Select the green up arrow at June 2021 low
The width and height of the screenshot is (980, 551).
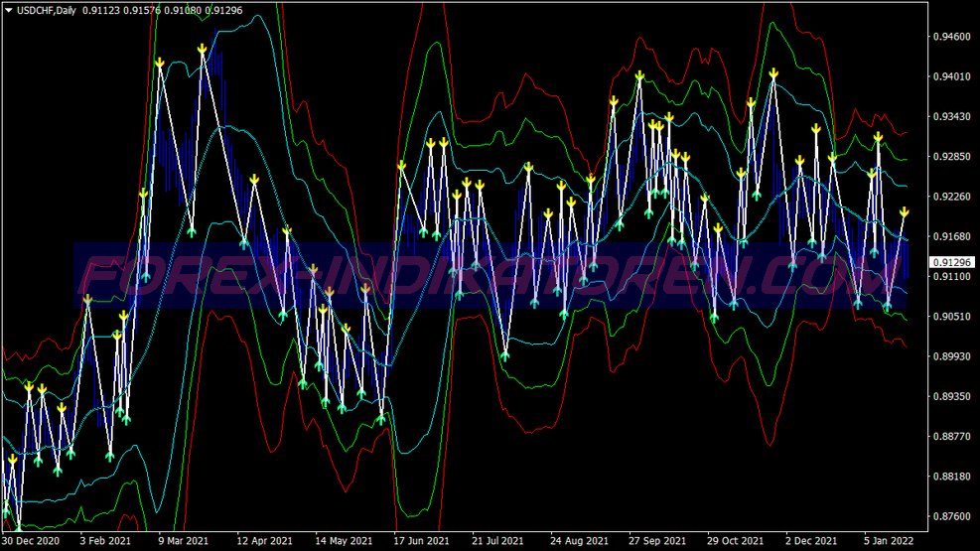coord(381,419)
